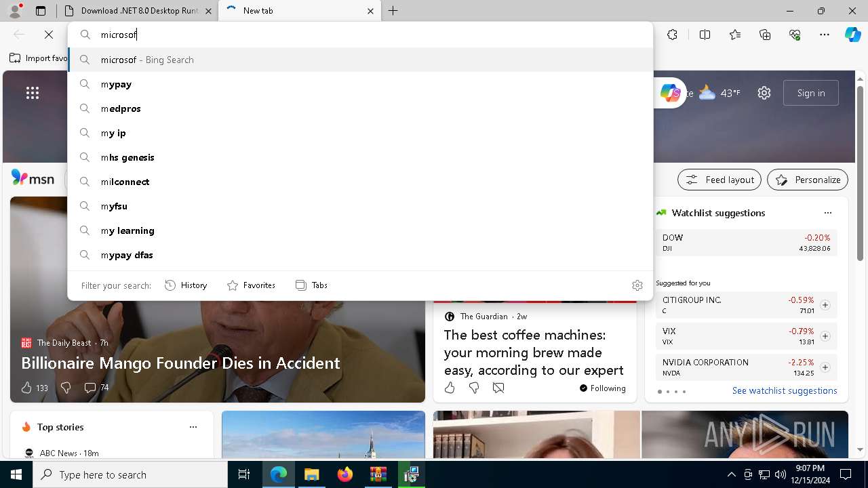This screenshot has width=868, height=488.
Task: Open Settings and more ellipsis menu
Action: coord(825,35)
